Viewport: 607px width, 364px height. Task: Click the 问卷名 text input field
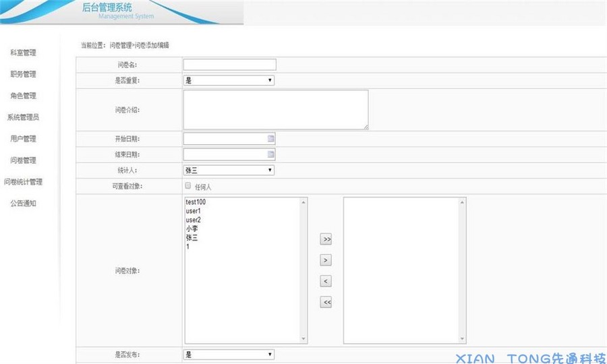pyautogui.click(x=230, y=65)
